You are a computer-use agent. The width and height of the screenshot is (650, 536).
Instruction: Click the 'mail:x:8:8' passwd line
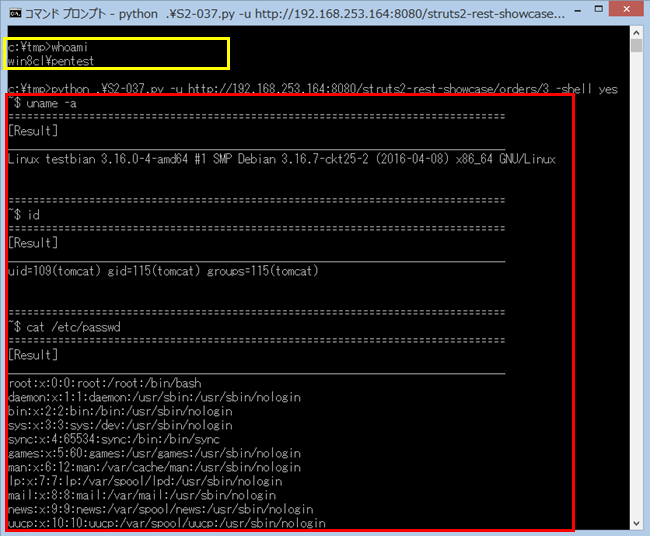click(x=142, y=495)
